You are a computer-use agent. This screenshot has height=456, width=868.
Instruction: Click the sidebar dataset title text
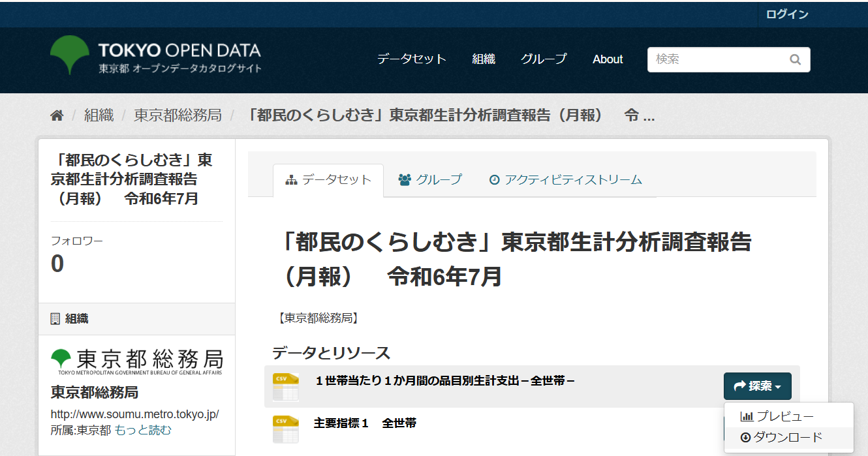click(x=131, y=179)
